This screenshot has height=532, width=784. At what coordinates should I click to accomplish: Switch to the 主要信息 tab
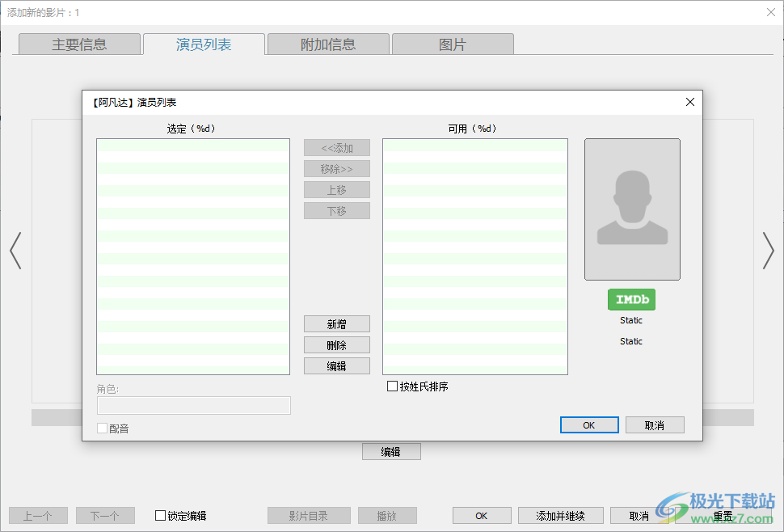coord(78,44)
